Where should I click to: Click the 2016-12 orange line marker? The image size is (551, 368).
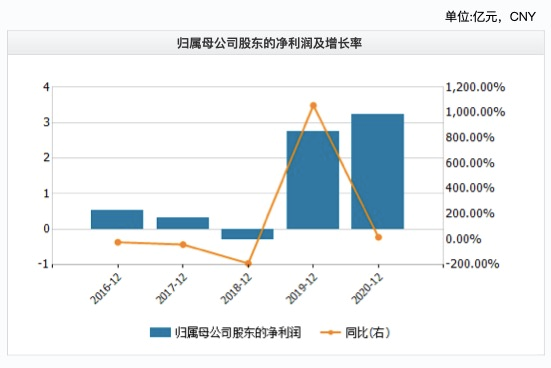coord(118,242)
